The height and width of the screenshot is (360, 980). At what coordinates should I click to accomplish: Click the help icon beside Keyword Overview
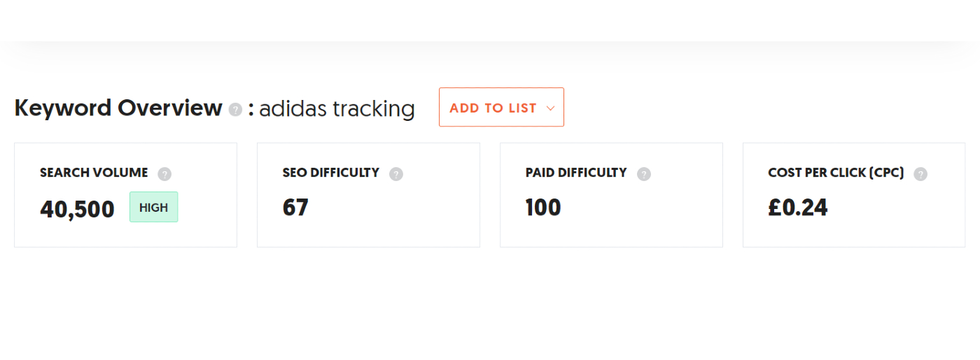236,110
